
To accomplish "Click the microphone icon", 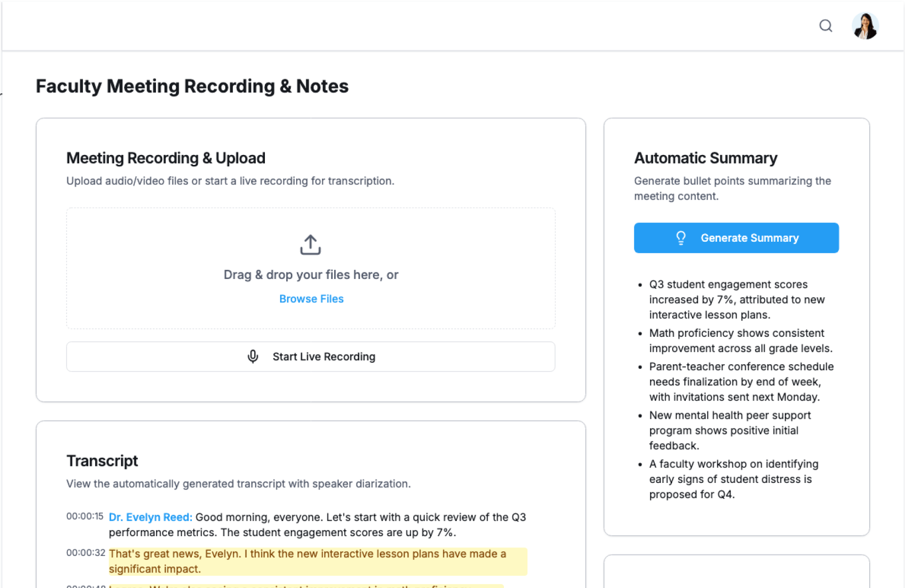I will (253, 357).
